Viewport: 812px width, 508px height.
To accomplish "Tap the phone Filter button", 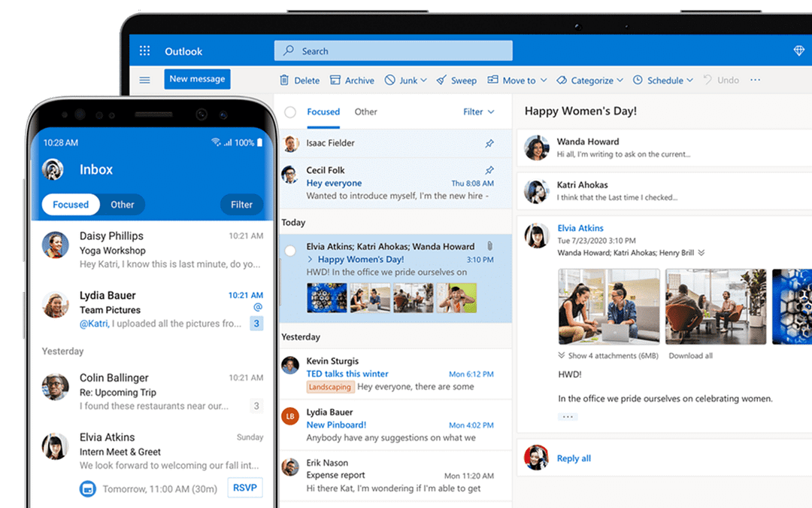I will click(x=241, y=204).
